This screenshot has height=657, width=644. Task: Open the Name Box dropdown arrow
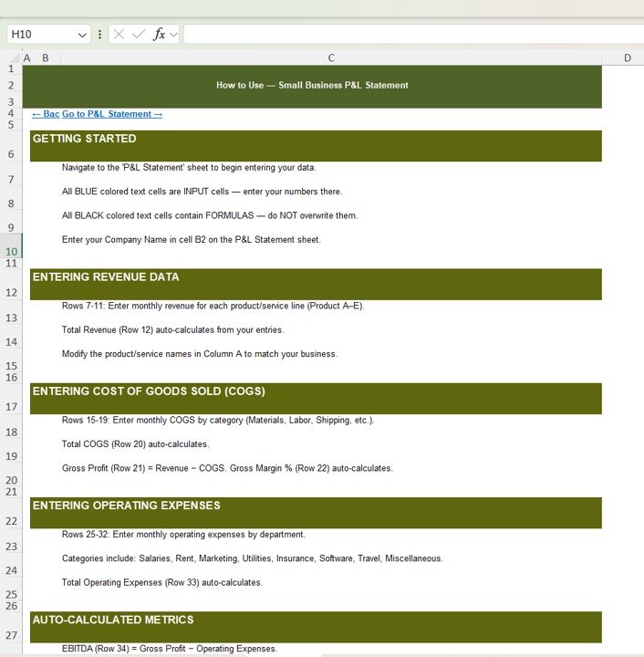pos(82,34)
